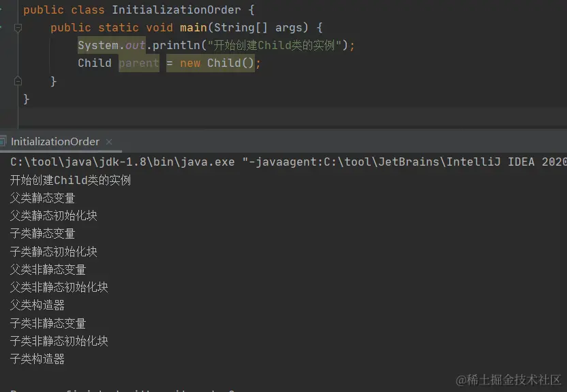567x392 pixels.
Task: Click console output line 父类非静态初始化块
Action: click(x=59, y=287)
